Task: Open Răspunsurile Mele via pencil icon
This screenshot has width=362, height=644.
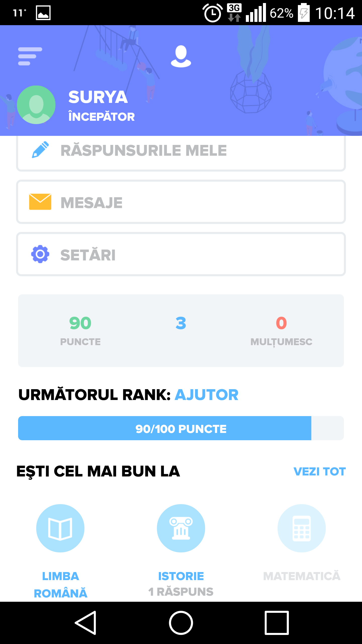Action: click(40, 150)
